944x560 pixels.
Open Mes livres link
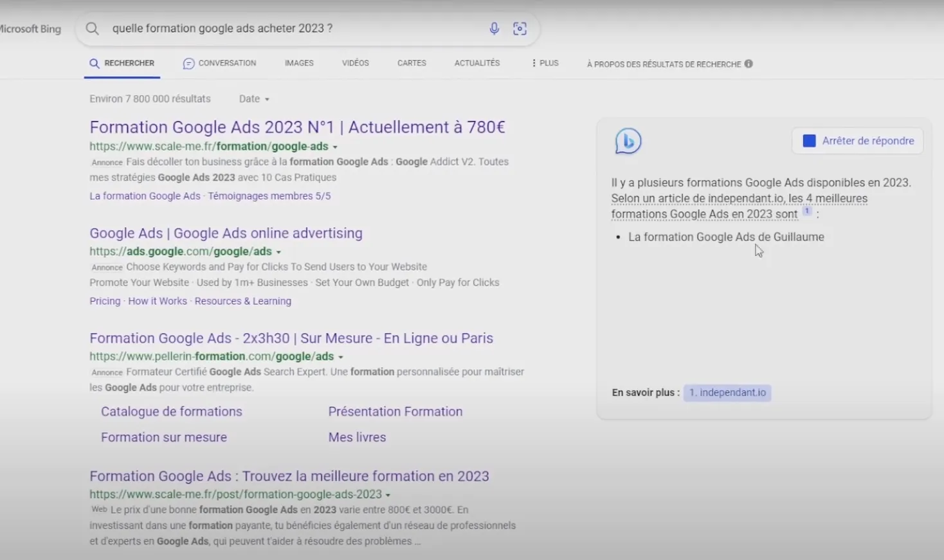[357, 437]
